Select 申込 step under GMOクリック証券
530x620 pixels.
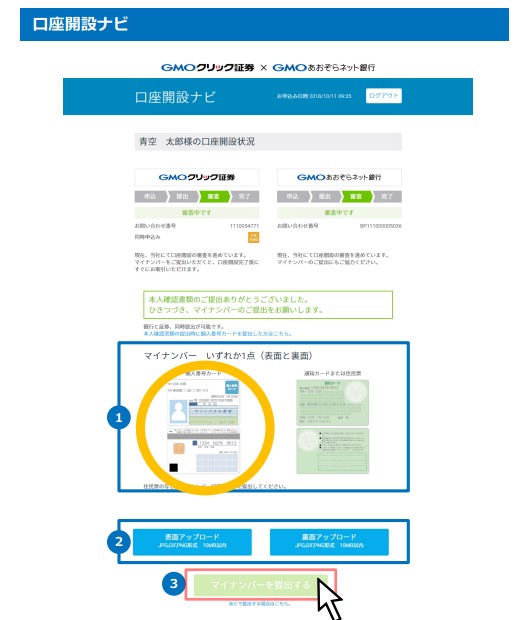click(x=150, y=197)
